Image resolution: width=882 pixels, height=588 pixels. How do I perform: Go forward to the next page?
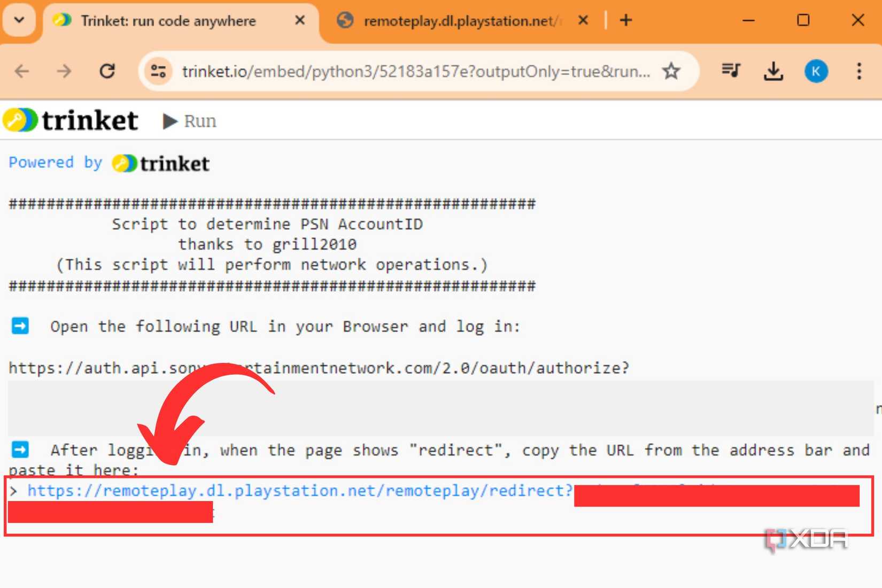[x=64, y=71]
